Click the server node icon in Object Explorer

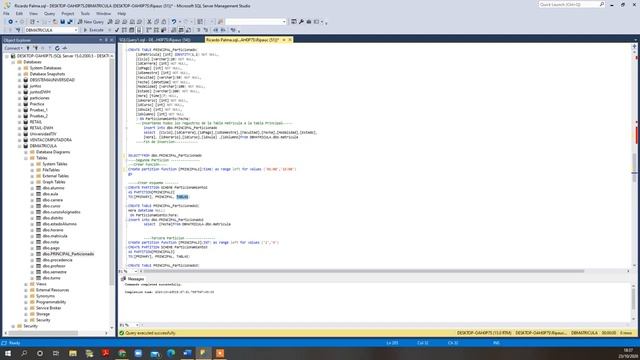pyautogui.click(x=13, y=56)
